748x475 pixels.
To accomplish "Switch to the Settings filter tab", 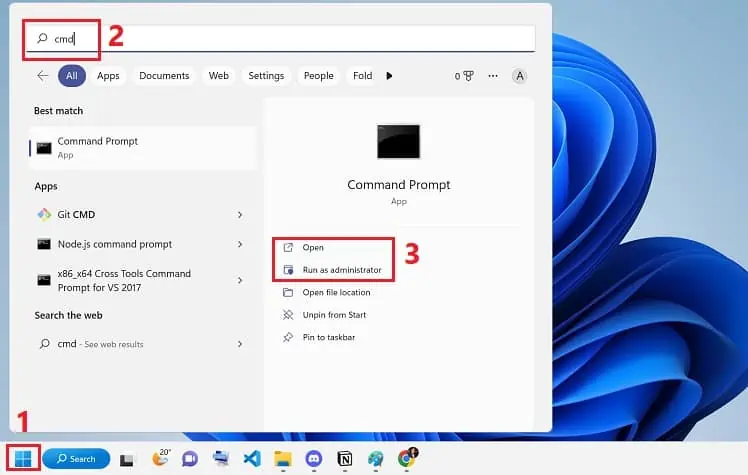I will click(x=266, y=75).
